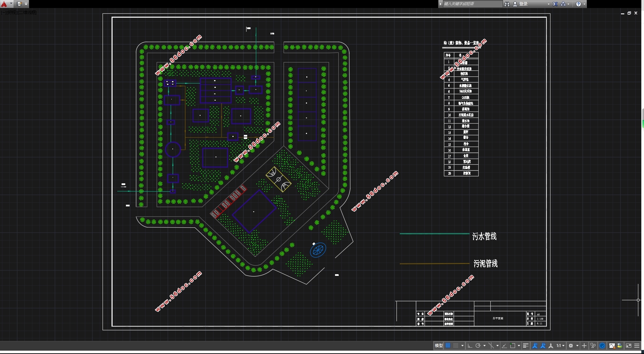The image size is (644, 354).
Task: Click the yellow basketball court outline
Action: [x=279, y=179]
